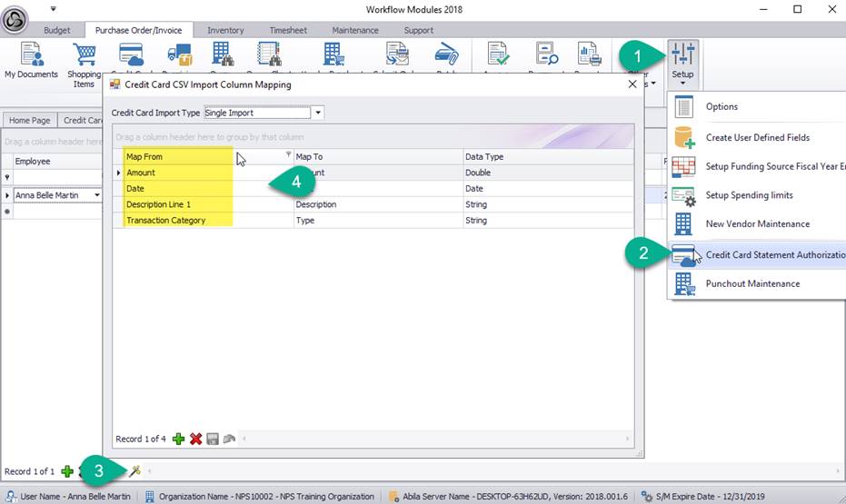Click the My Documents ribbon icon
This screenshot has height=504, width=846.
click(x=31, y=60)
